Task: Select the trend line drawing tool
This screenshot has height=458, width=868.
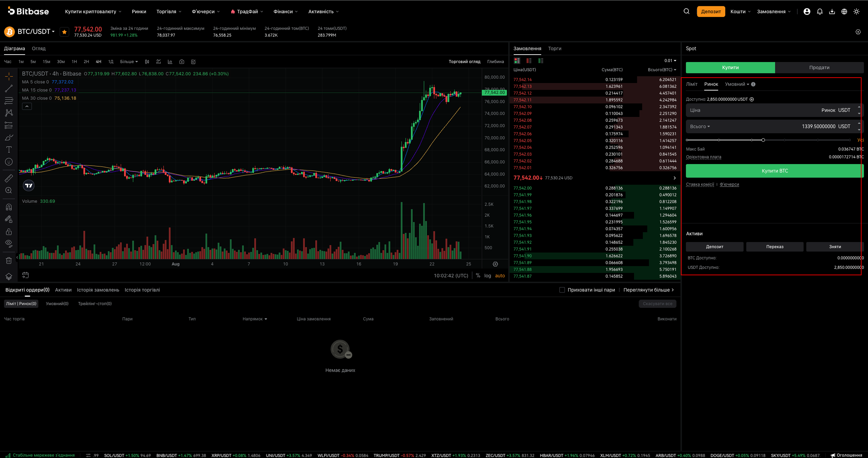Action: click(9, 88)
